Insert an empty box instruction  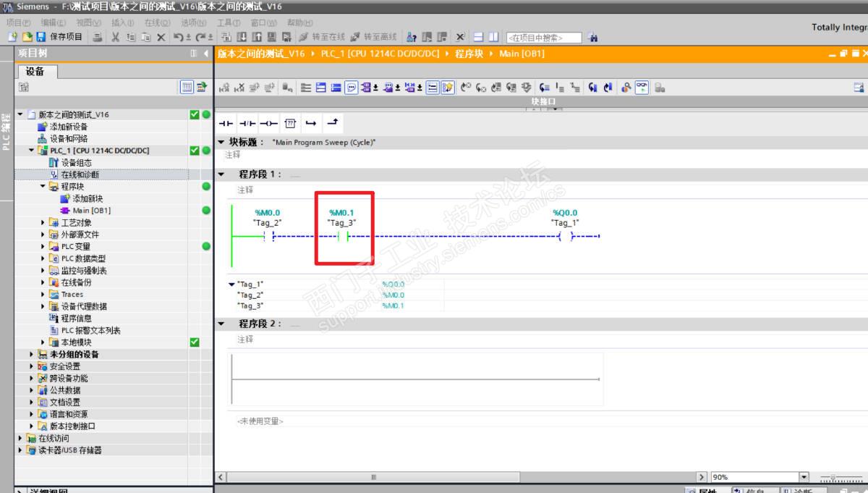coord(290,123)
